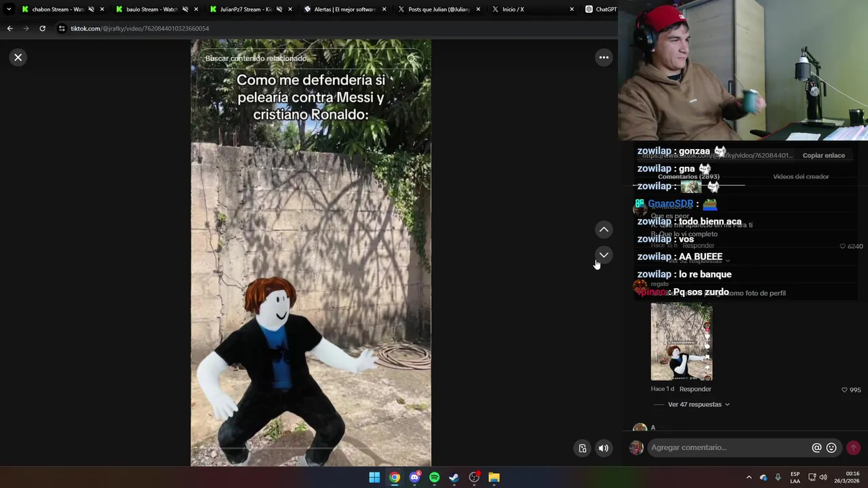The height and width of the screenshot is (488, 868).
Task: Open the Roblox image thumbnail in comments
Action: tap(682, 342)
